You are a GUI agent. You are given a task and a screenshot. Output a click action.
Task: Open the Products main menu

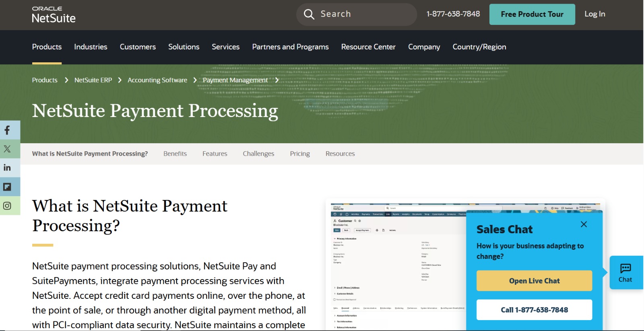(47, 47)
